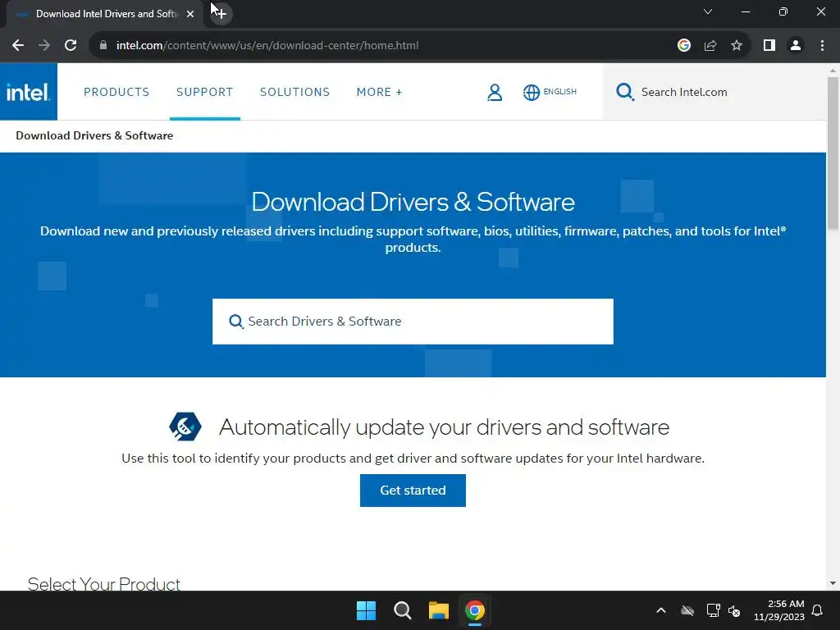Click the browser address bar URL
The image size is (840, 630).
tap(267, 46)
